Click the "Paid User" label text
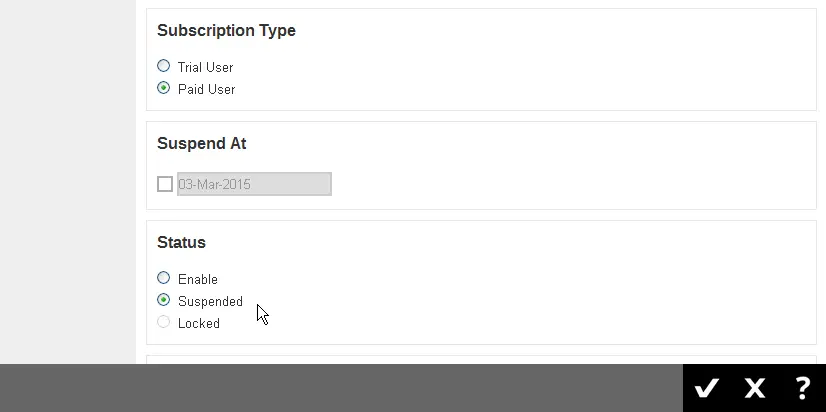This screenshot has height=412, width=826. [x=206, y=89]
